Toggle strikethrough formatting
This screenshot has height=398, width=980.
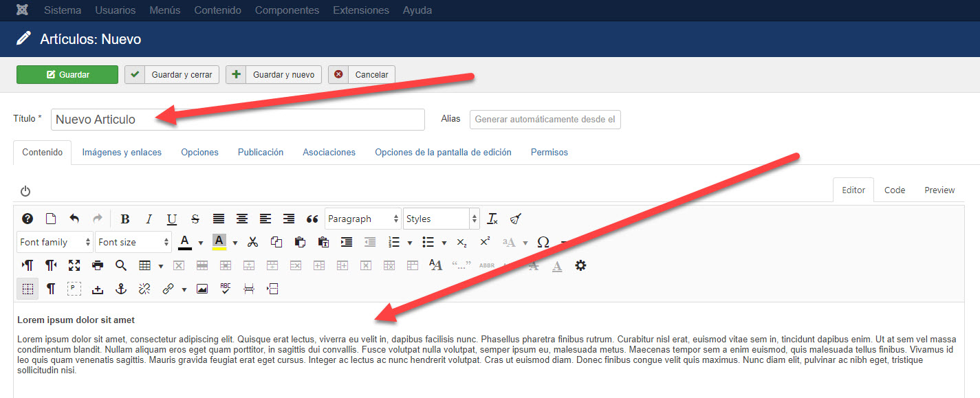(x=195, y=219)
